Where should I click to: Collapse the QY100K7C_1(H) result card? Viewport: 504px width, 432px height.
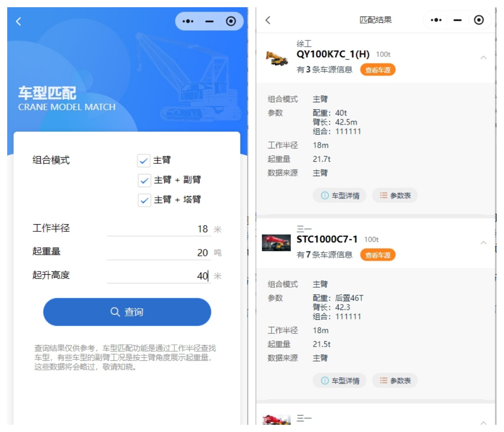click(483, 58)
